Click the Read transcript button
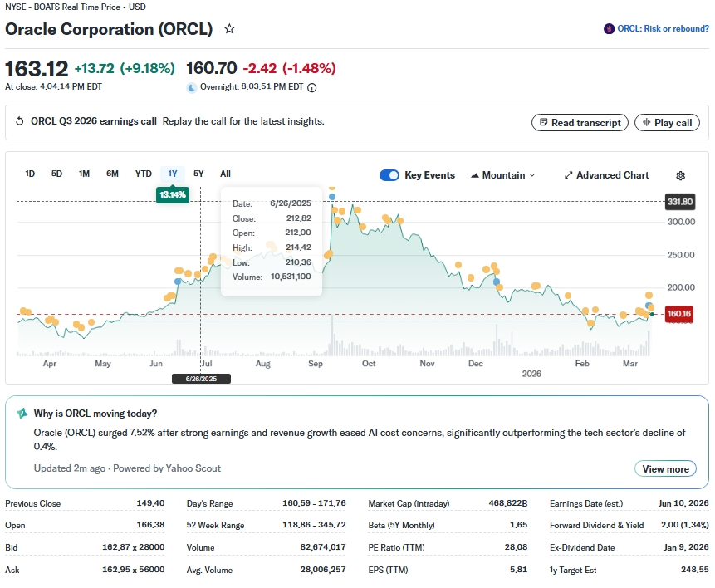715x588 pixels. [580, 123]
